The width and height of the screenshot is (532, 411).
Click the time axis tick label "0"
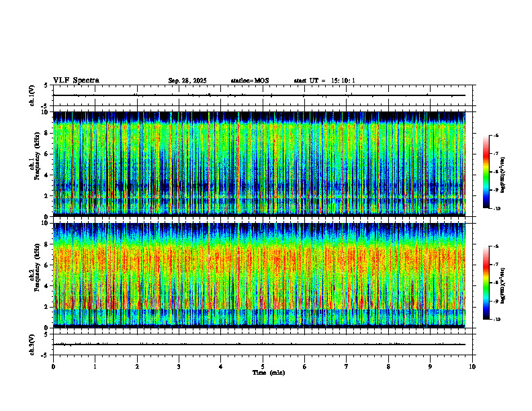(x=53, y=367)
